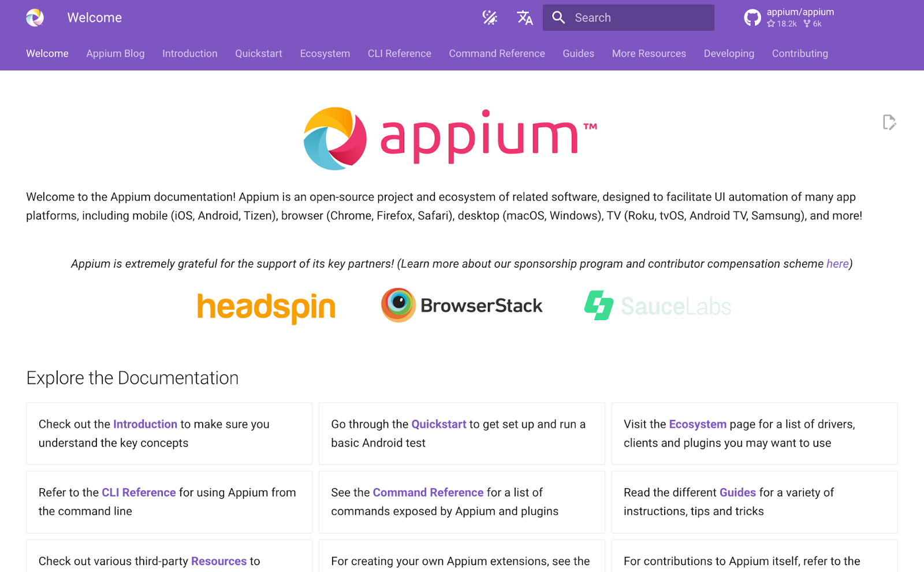Switch to More Resources tab
This screenshot has width=924, height=572.
(649, 53)
